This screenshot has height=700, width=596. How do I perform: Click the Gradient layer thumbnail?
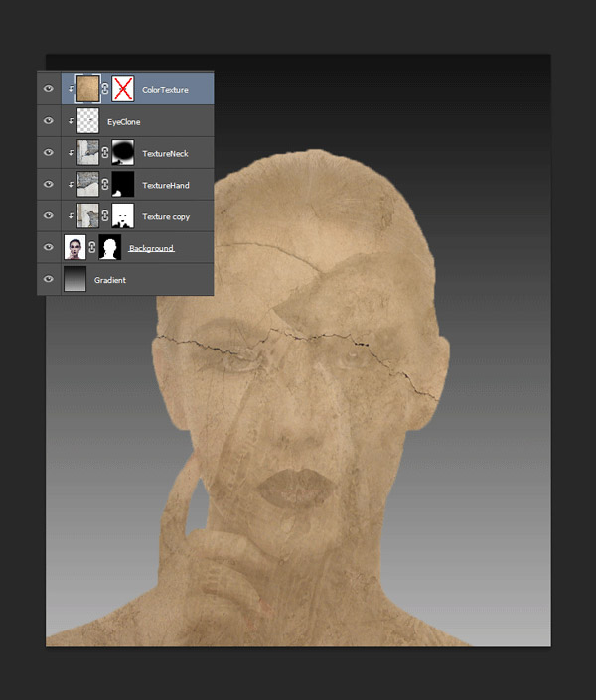coord(75,280)
